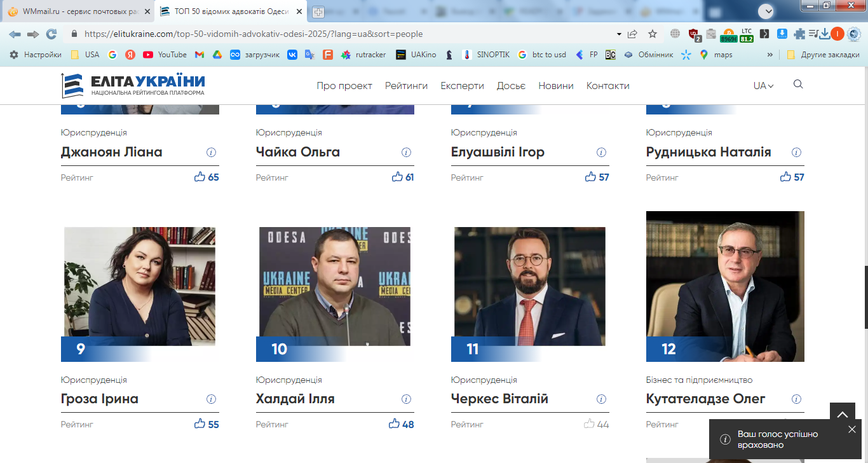The width and height of the screenshot is (868, 463).
Task: Vote for Чайка Ольга with thumbs-up
Action: coord(397,177)
